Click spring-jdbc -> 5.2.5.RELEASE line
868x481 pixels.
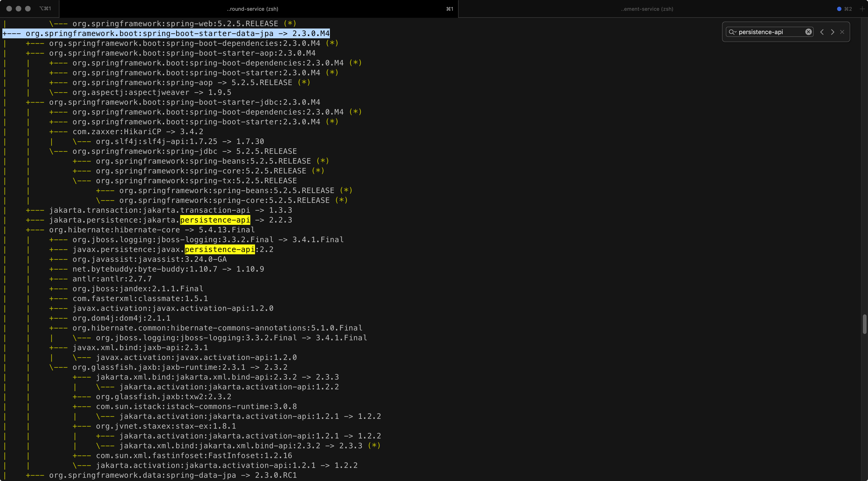185,151
